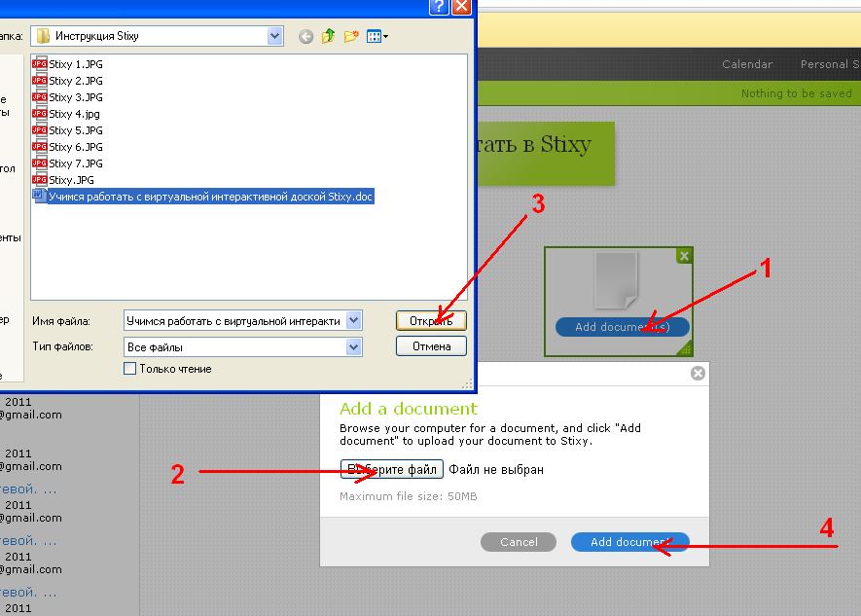
Task: Click 'Выберите файл' choose file button
Action: point(391,469)
